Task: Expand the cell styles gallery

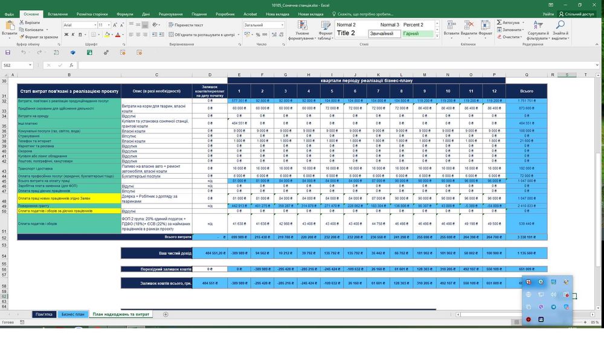Action: click(437, 37)
